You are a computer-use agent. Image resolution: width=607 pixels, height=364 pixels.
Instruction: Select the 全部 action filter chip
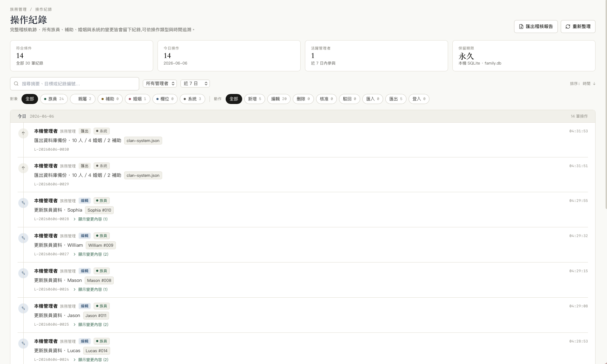click(234, 99)
